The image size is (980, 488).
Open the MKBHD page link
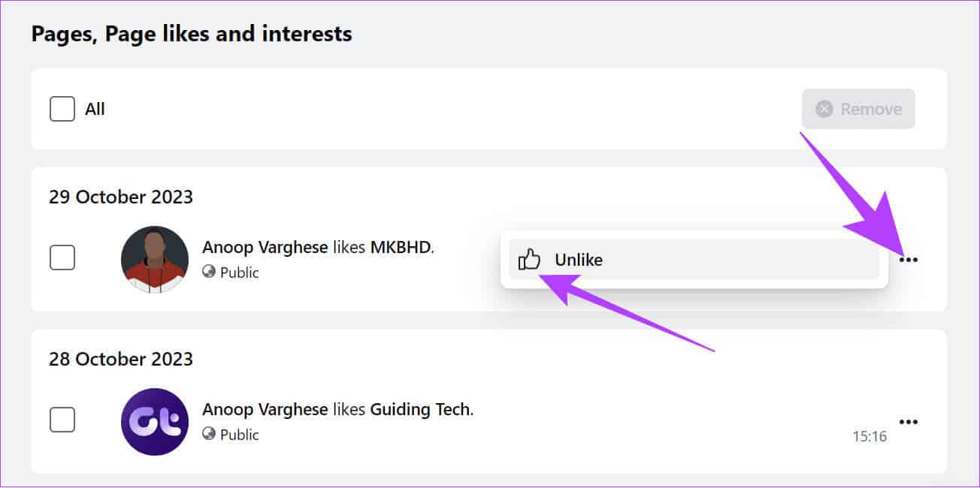point(401,248)
